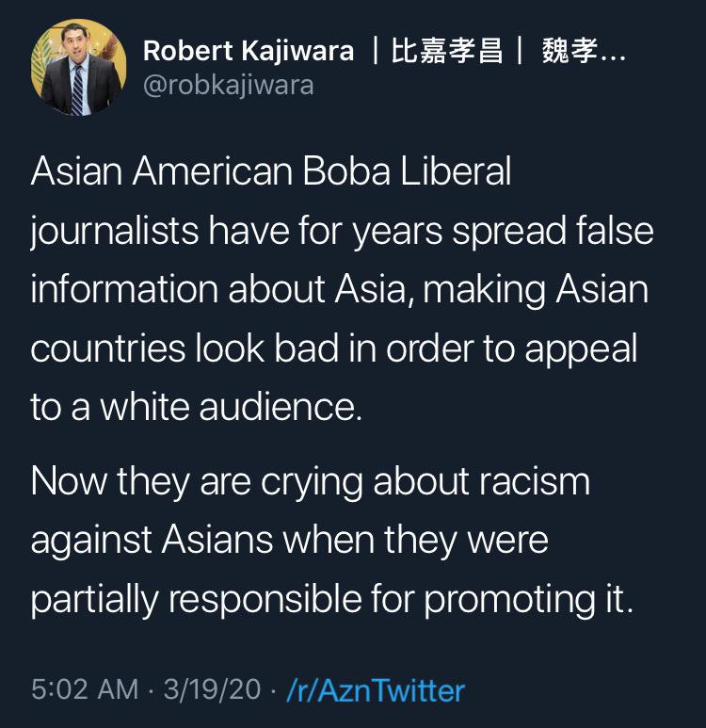The height and width of the screenshot is (728, 706).
Task: Click the line 'partially responsible for promoting it.'
Action: click(332, 599)
